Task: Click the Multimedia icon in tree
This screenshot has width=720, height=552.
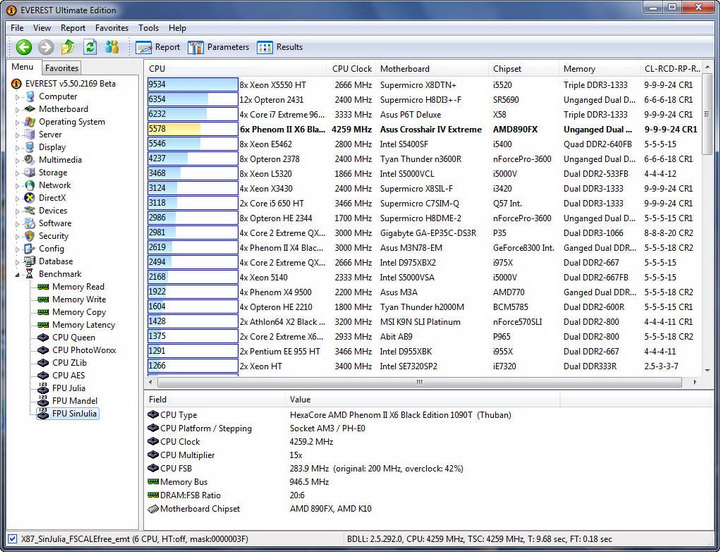Action: pyautogui.click(x=30, y=160)
